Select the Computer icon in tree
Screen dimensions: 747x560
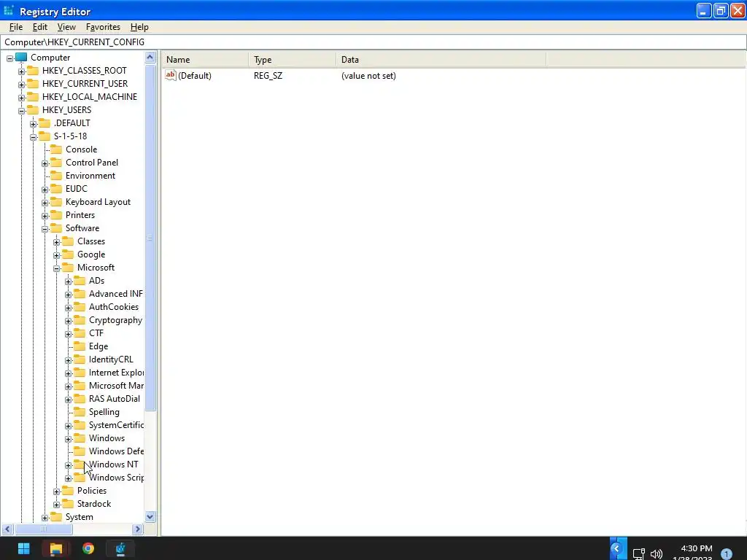tap(21, 57)
